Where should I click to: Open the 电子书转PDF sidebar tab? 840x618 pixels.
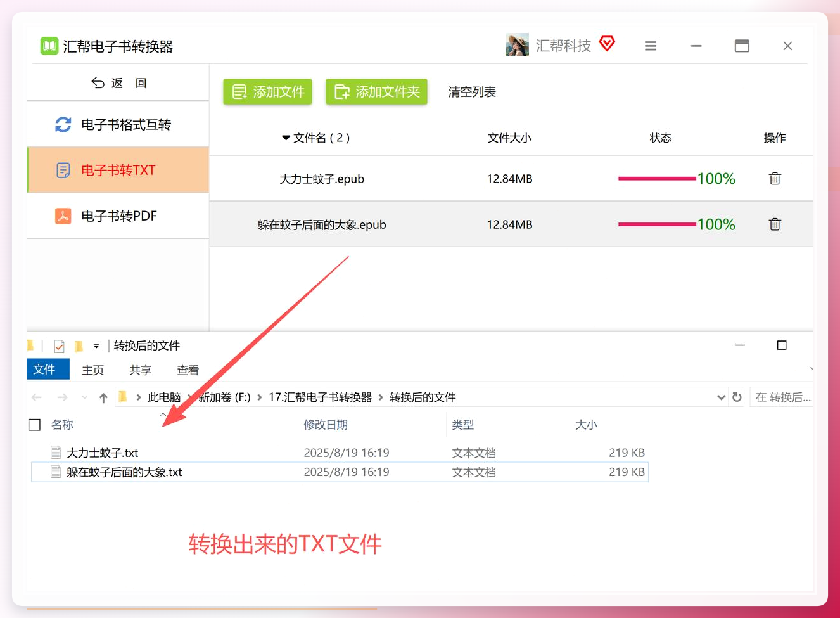pos(118,216)
